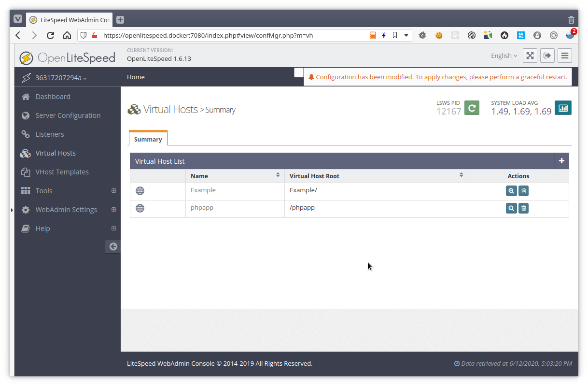Click the globe icon beside Example
The image size is (588, 386).
pos(140,190)
